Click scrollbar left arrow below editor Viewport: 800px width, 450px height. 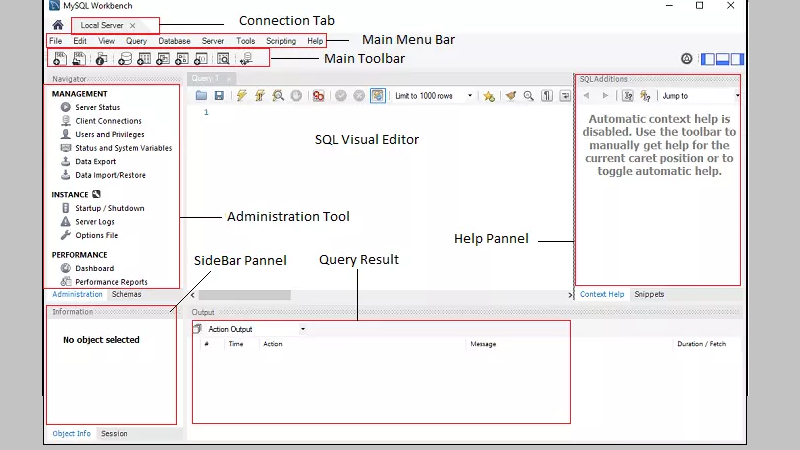[192, 295]
